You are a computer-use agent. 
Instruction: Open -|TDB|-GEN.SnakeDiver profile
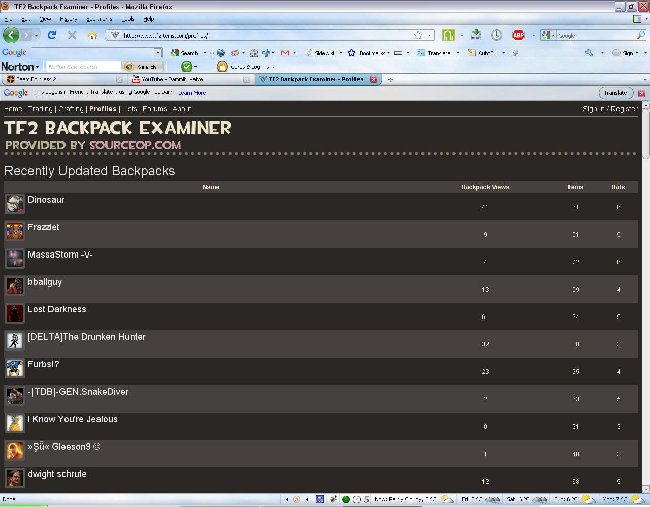pyautogui.click(x=78, y=392)
